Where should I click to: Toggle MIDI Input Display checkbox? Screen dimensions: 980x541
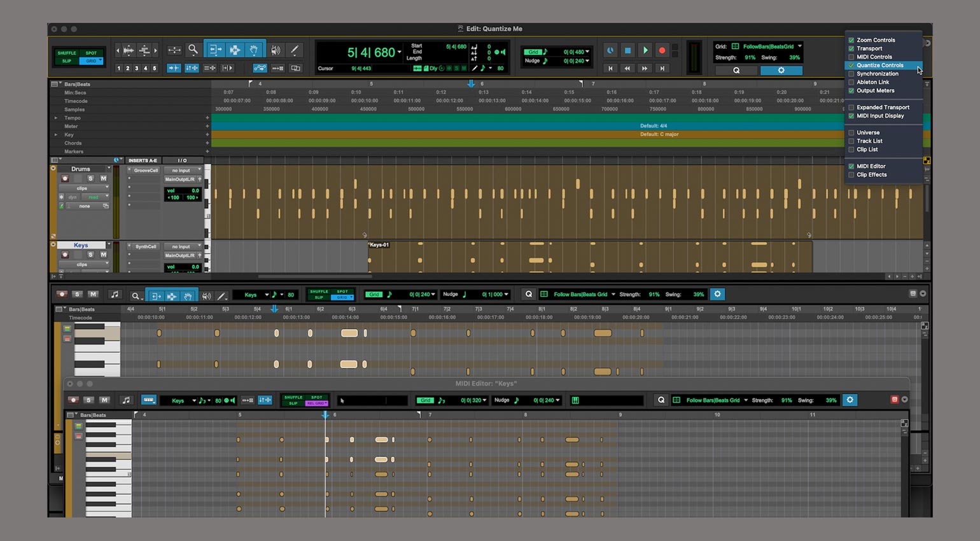coord(851,116)
